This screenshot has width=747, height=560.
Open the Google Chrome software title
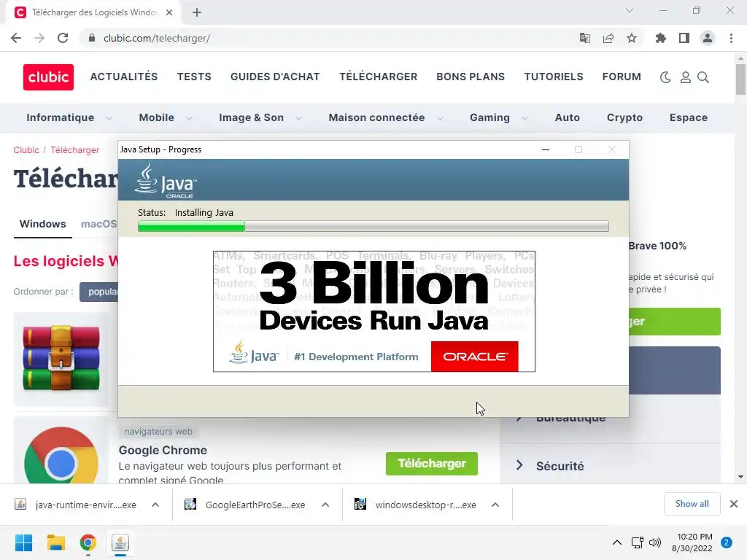163,450
